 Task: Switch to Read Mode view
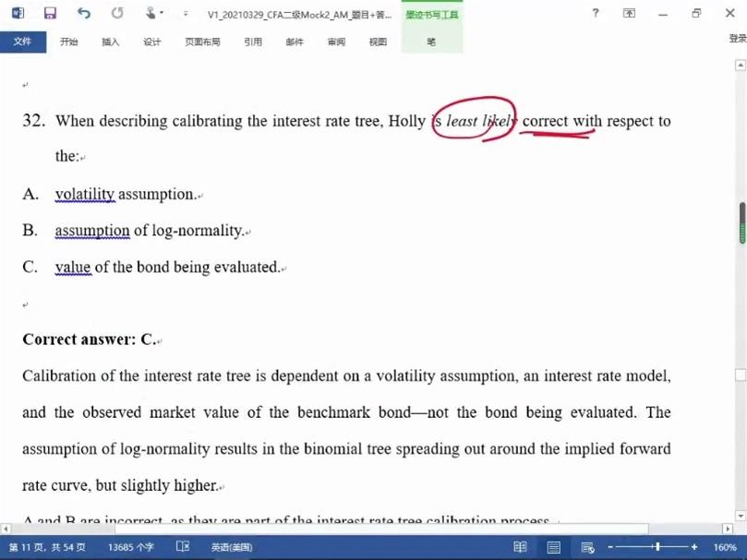tap(520, 547)
